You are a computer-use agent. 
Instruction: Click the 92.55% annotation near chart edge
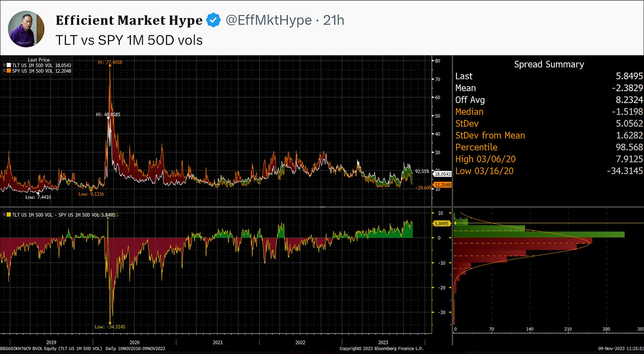(x=422, y=171)
